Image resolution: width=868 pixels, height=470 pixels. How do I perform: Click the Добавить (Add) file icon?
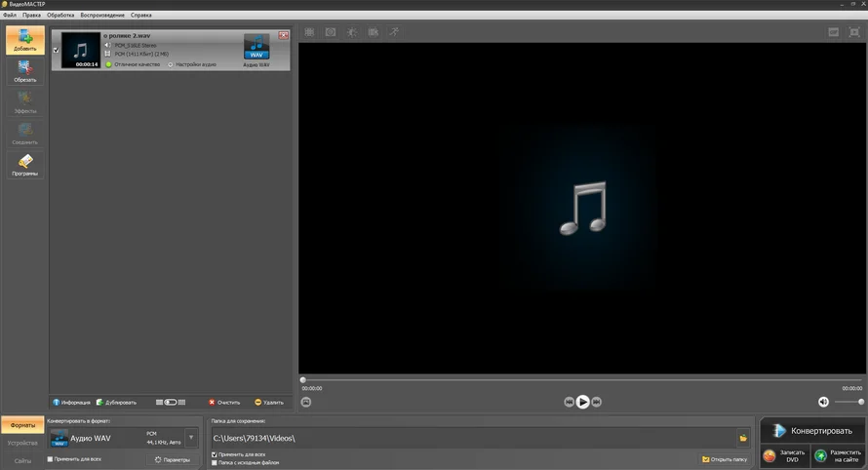[24, 40]
